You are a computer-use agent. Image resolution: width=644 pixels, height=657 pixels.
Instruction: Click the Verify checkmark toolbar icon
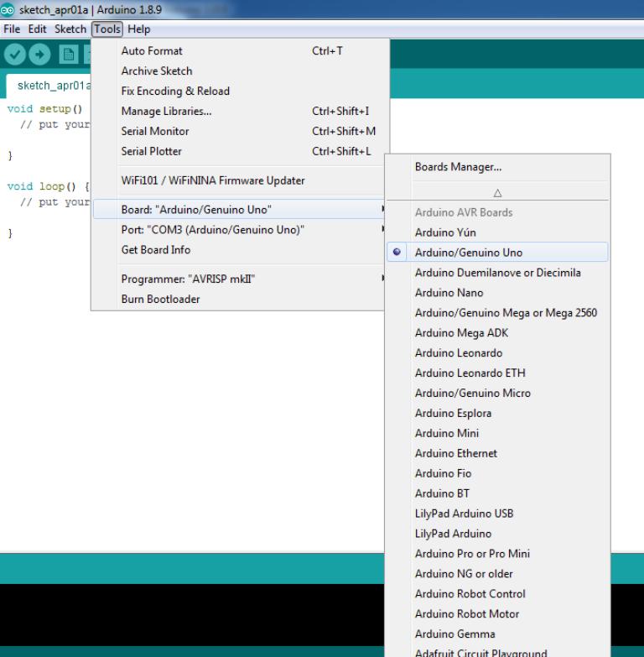pyautogui.click(x=15, y=55)
